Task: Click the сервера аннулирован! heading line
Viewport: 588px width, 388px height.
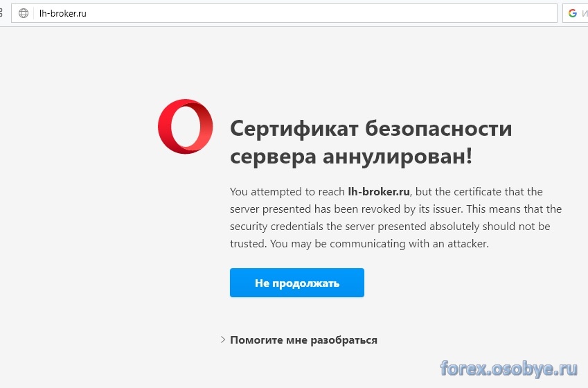Action: (x=350, y=157)
